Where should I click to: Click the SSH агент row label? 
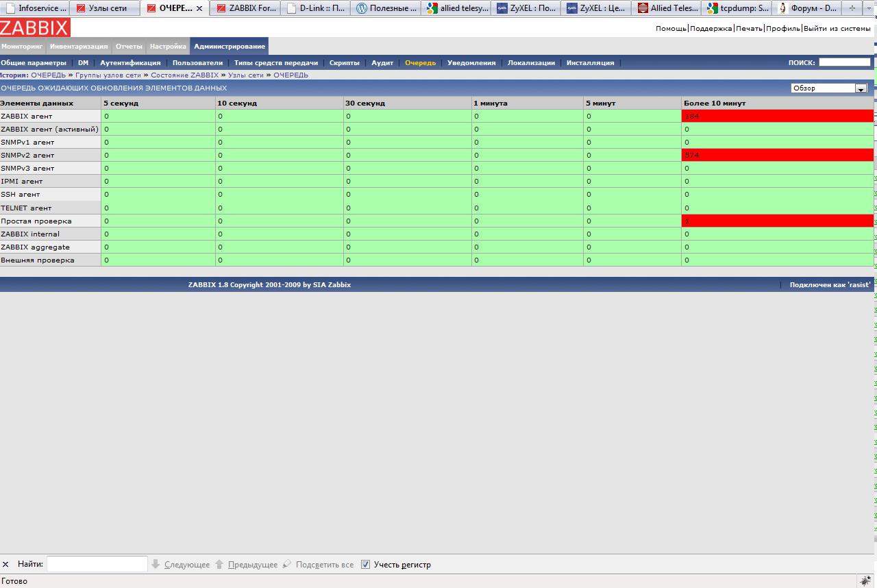(x=21, y=194)
